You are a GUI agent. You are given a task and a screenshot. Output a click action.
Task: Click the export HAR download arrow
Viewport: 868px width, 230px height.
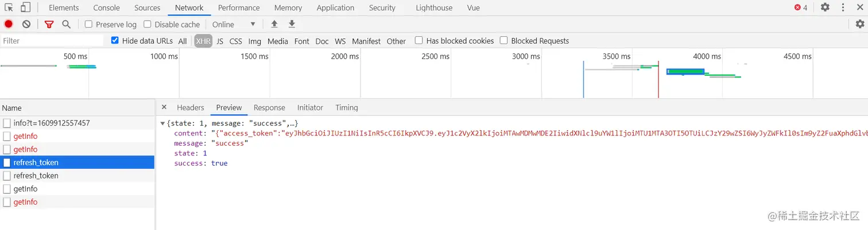292,24
